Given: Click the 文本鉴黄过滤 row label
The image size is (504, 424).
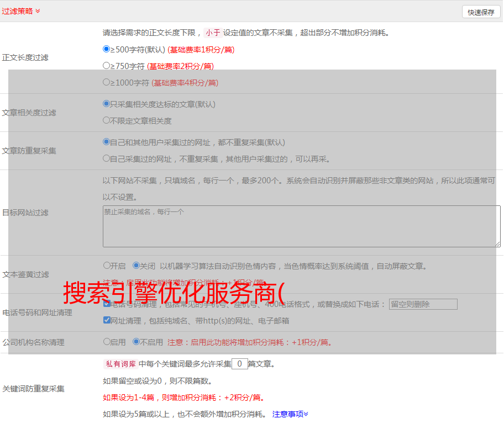Looking at the screenshot, I should [x=26, y=274].
